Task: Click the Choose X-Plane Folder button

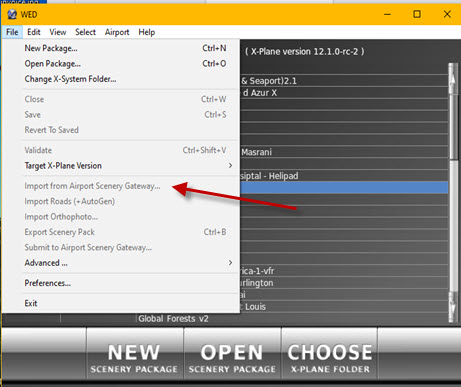Action: (x=330, y=354)
